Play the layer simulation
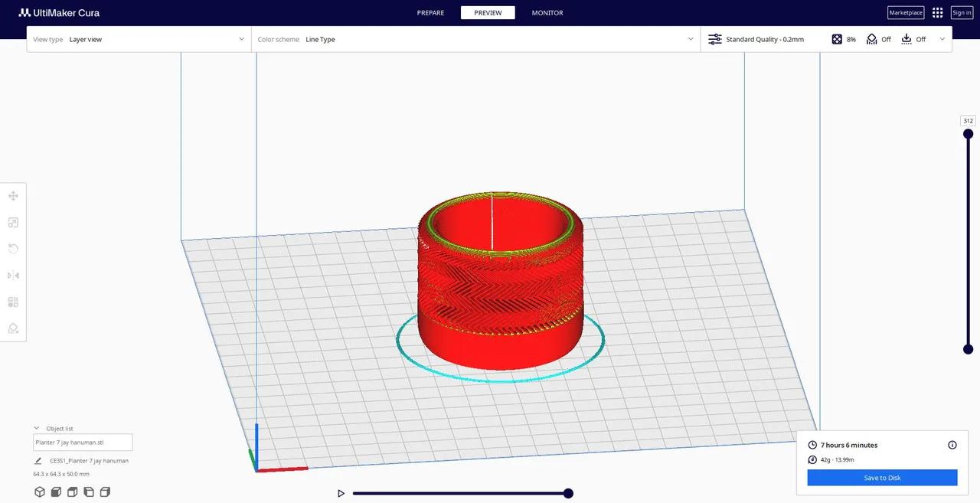 tap(341, 494)
